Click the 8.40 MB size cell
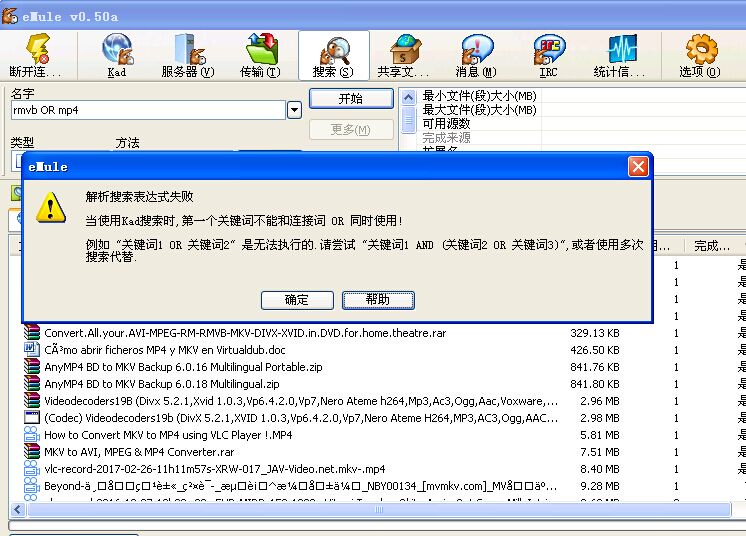The height and width of the screenshot is (536, 746). [x=599, y=469]
